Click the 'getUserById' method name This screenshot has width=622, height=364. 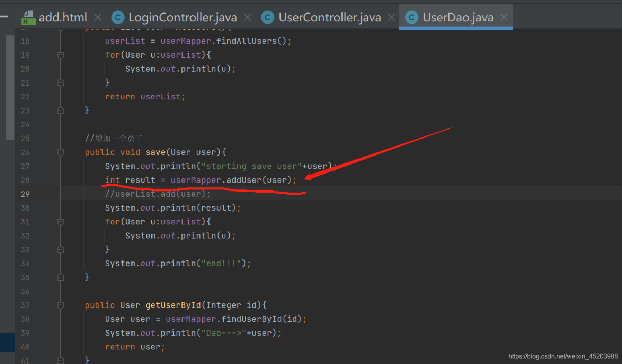pos(173,305)
